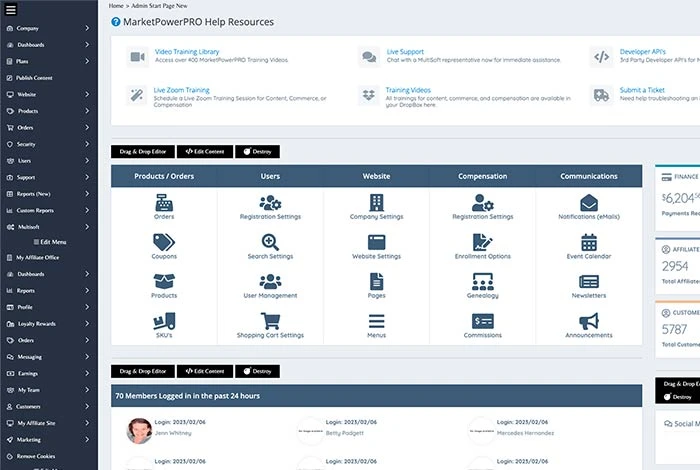Expand the Plans sidebar chevron
This screenshot has height=470, width=700.
coord(87,61)
